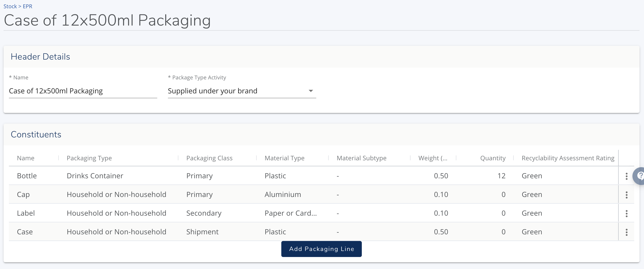The height and width of the screenshot is (269, 644).
Task: Open the Case row three-dot menu
Action: tap(626, 232)
